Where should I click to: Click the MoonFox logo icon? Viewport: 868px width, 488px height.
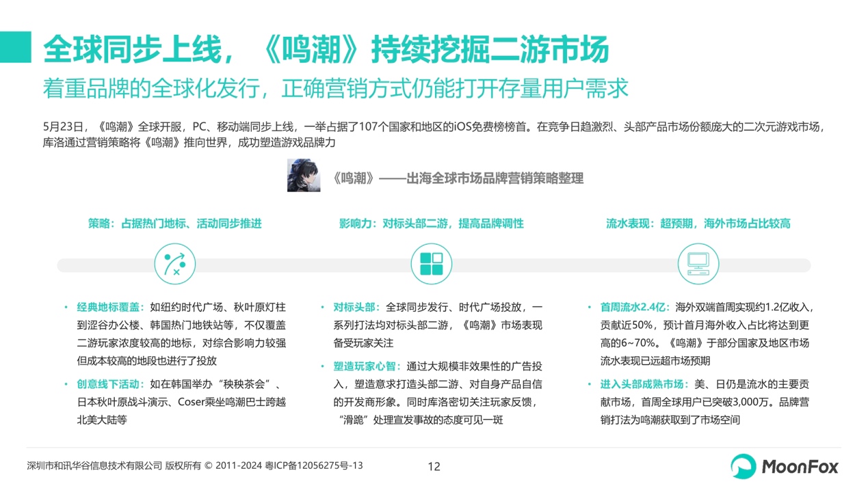[x=744, y=467]
